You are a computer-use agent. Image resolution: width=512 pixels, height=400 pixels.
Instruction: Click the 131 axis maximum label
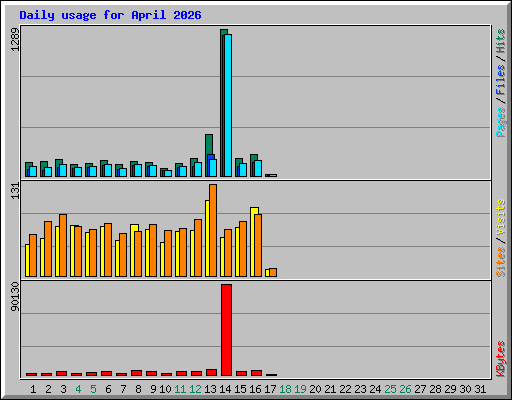click(x=15, y=191)
